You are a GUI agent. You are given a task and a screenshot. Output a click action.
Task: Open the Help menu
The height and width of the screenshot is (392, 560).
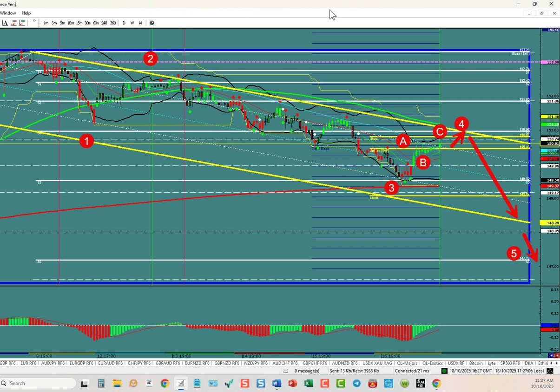click(x=26, y=13)
